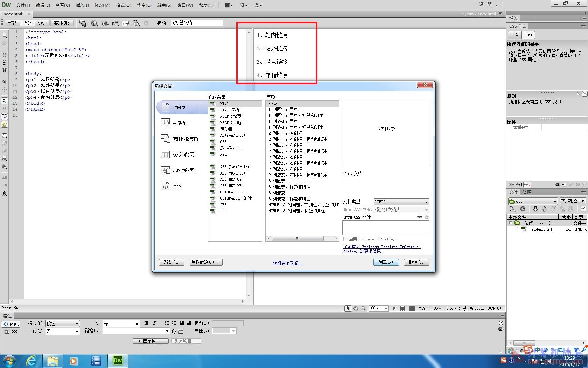Click the 取消(C) button
This screenshot has height=368, width=588.
(x=416, y=262)
